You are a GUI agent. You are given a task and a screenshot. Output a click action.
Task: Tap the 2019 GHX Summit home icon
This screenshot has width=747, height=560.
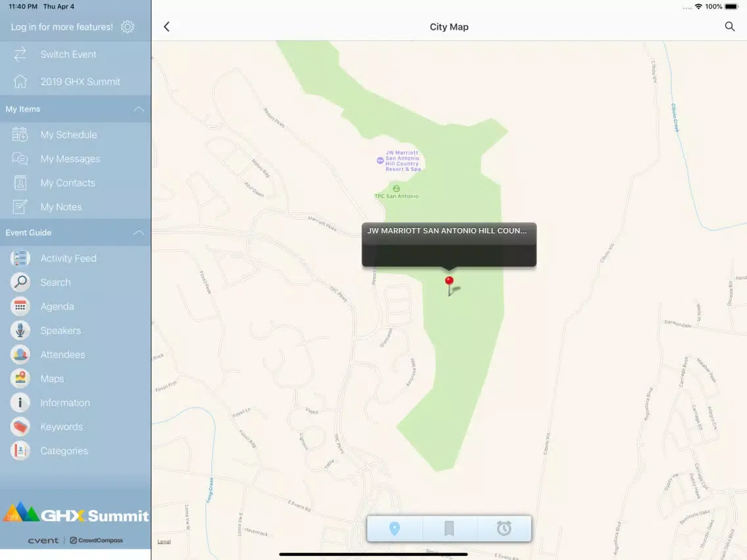tap(20, 82)
